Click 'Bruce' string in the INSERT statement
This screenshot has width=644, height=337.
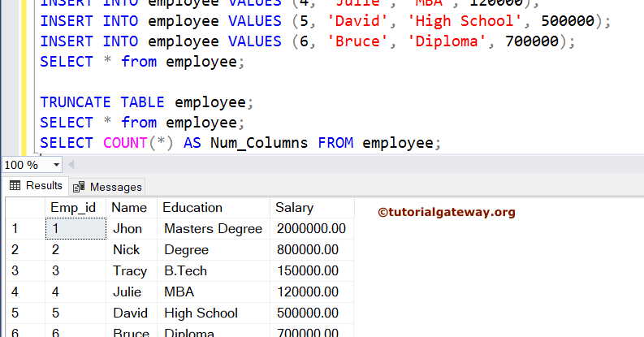pyautogui.click(x=357, y=41)
